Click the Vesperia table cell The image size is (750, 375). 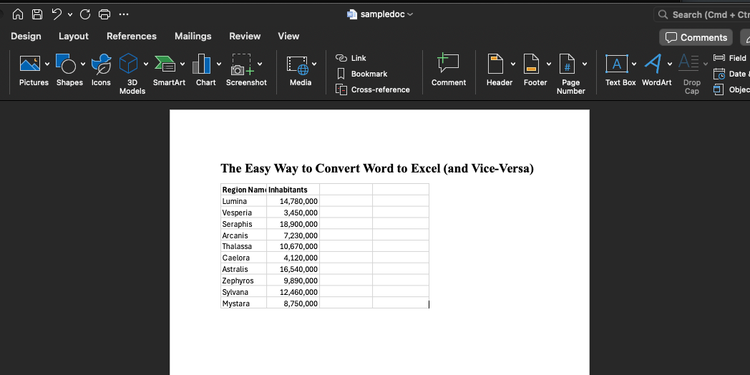point(243,212)
